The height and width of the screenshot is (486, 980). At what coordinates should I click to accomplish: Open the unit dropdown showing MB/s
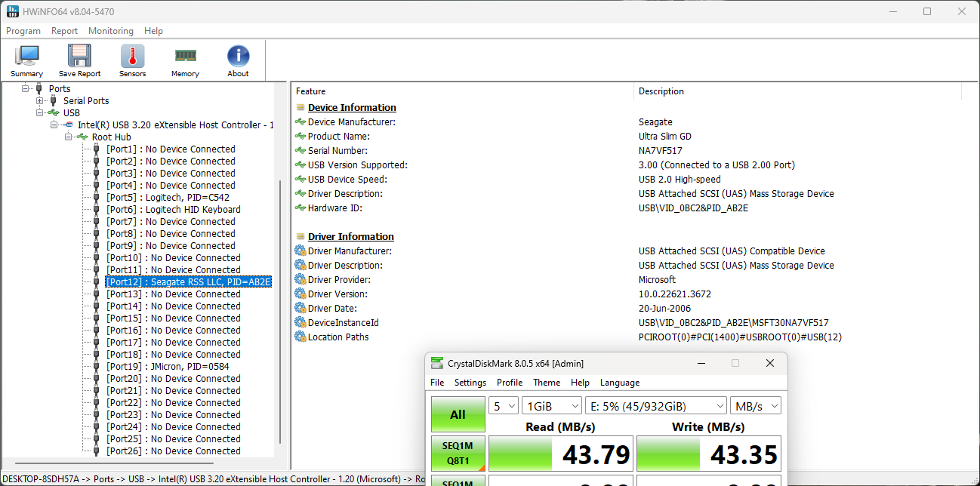(756, 406)
